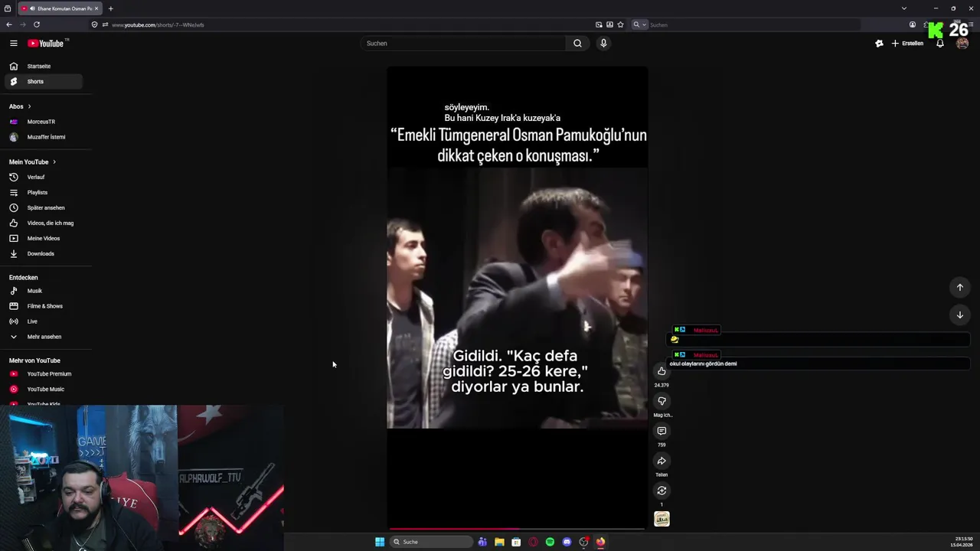Click the YouTube header icon left of Erstellen
The width and height of the screenshot is (980, 551).
pyautogui.click(x=879, y=44)
